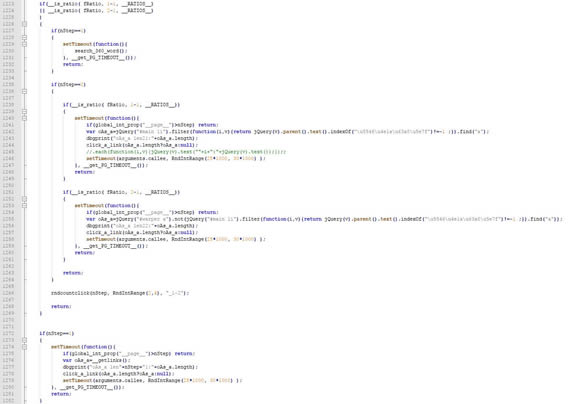Fold the brace block under the last if(nStep==) statement

pyautogui.click(x=24, y=340)
